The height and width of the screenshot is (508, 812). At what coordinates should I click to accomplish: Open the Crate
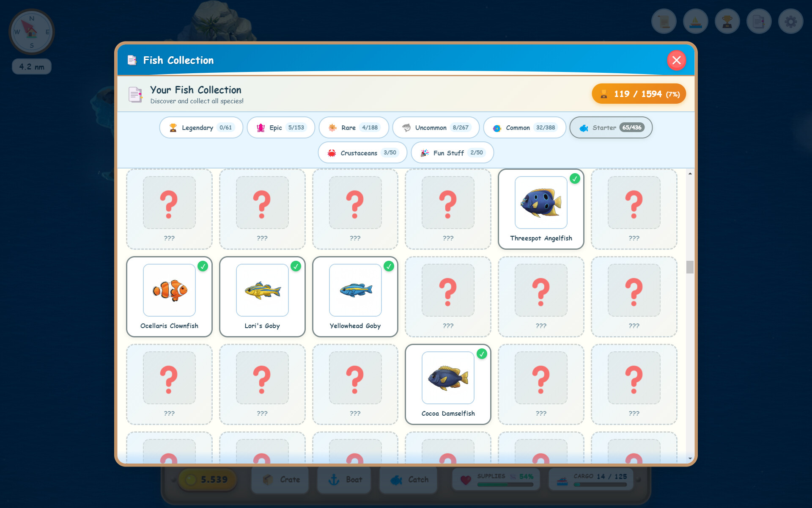(x=280, y=479)
